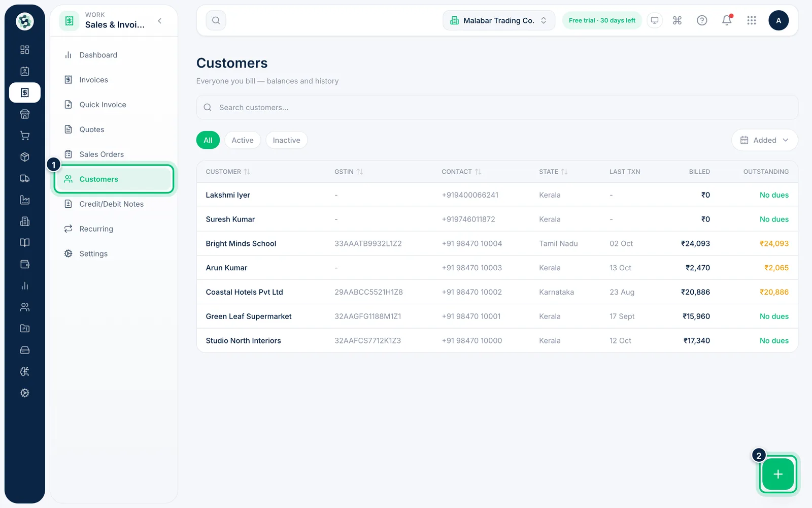Click the monitor display icon in top bar
This screenshot has height=508, width=812.
[x=655, y=20]
